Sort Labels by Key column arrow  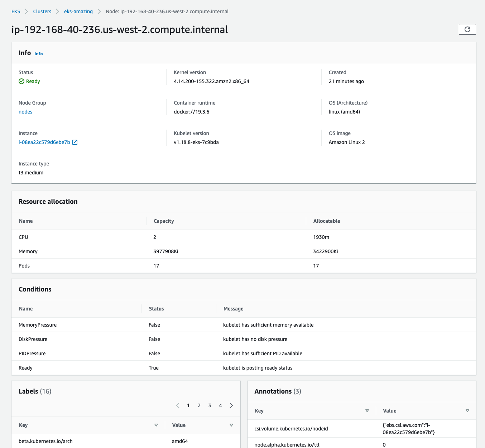(156, 425)
